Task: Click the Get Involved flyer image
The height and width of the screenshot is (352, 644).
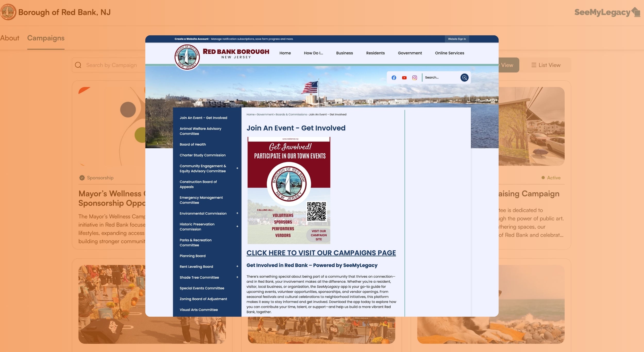Action: click(289, 191)
